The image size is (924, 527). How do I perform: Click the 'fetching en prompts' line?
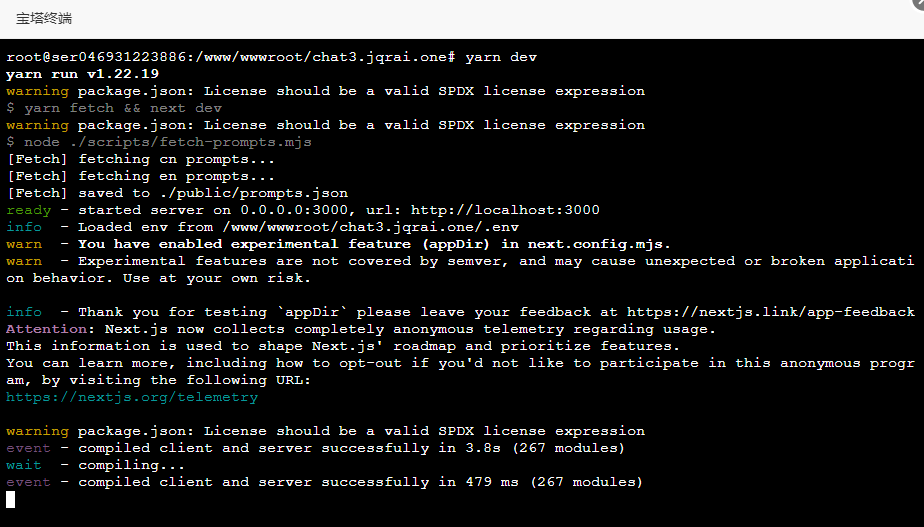(x=140, y=176)
